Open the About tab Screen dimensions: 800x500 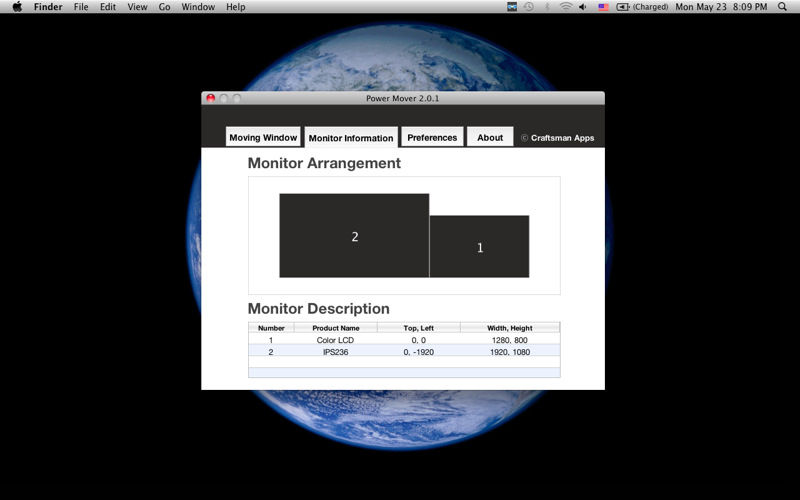490,137
